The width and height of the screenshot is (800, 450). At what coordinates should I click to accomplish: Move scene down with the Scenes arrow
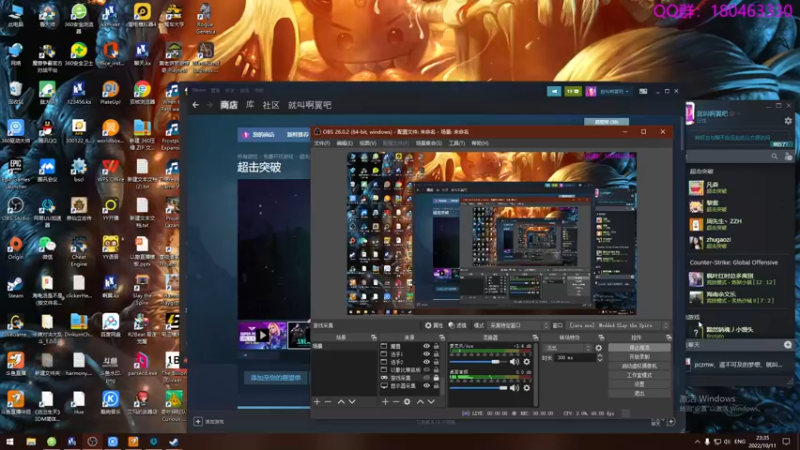[352, 402]
